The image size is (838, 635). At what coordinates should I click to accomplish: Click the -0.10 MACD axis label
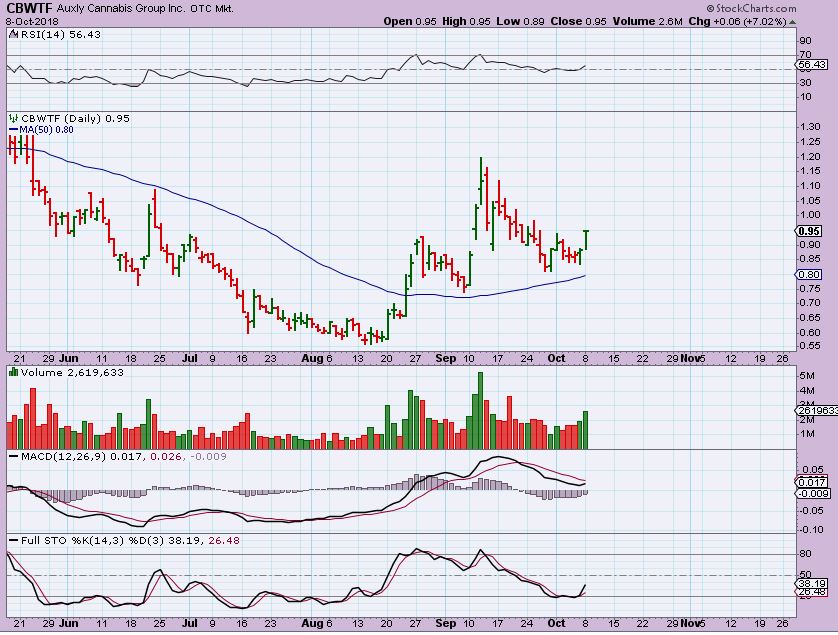click(811, 530)
